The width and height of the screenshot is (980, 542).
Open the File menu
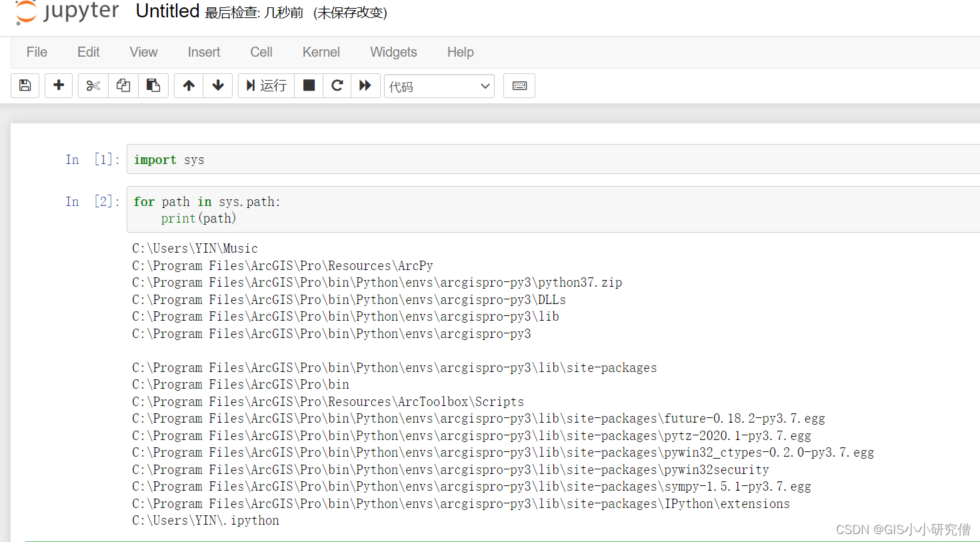pos(37,52)
